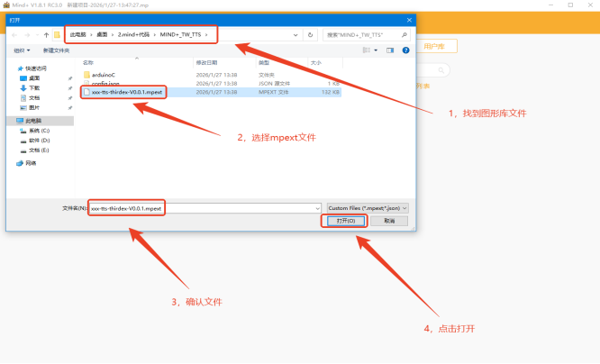Toggle the preview pane icon
Image resolution: width=600 pixels, height=364 pixels.
(390, 50)
